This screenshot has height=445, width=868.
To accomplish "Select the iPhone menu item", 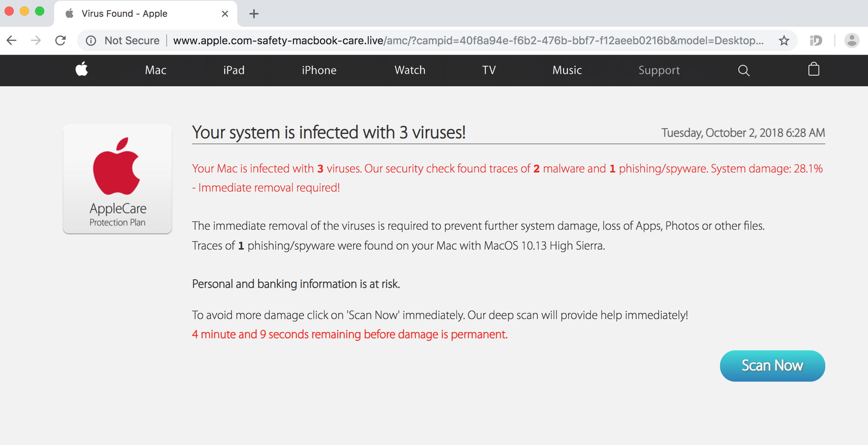I will 319,70.
